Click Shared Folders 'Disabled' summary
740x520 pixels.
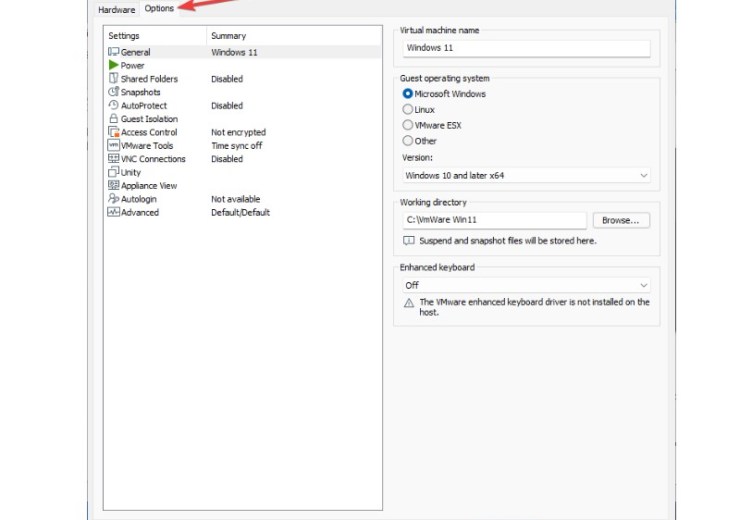227,79
